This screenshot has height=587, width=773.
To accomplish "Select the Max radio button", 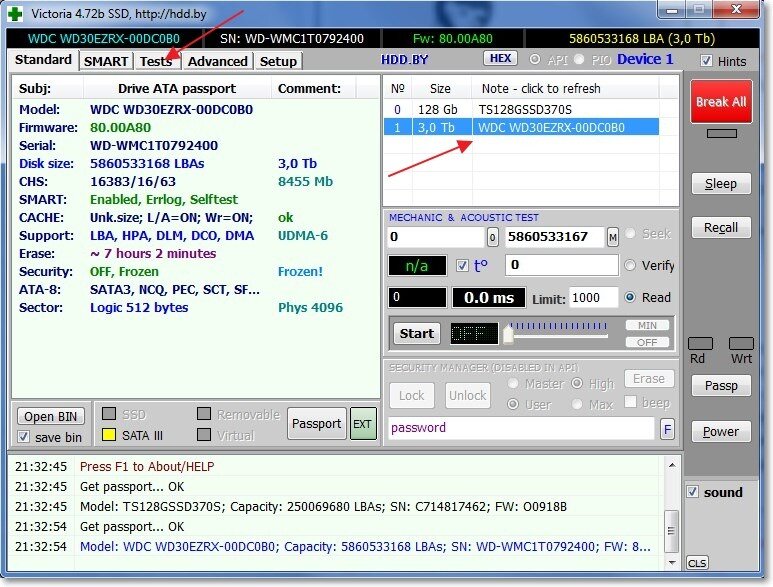I will (577, 404).
